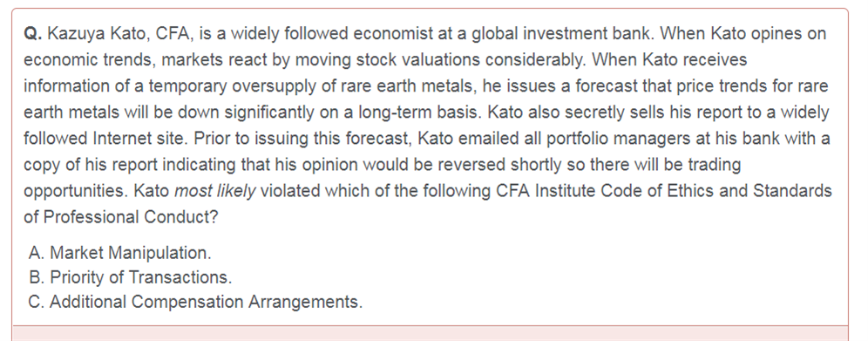
Task: Click the pink bar below the answers
Action: [431, 333]
